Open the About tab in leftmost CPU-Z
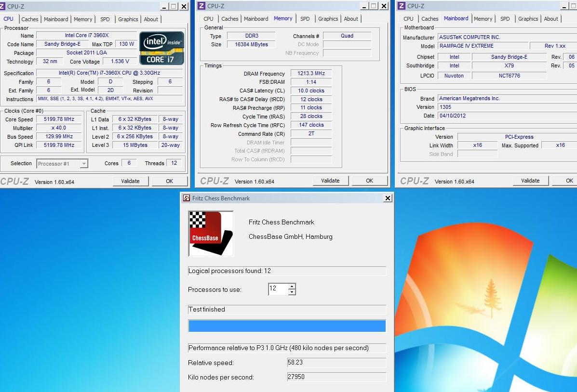This screenshot has width=577, height=392. [x=151, y=19]
